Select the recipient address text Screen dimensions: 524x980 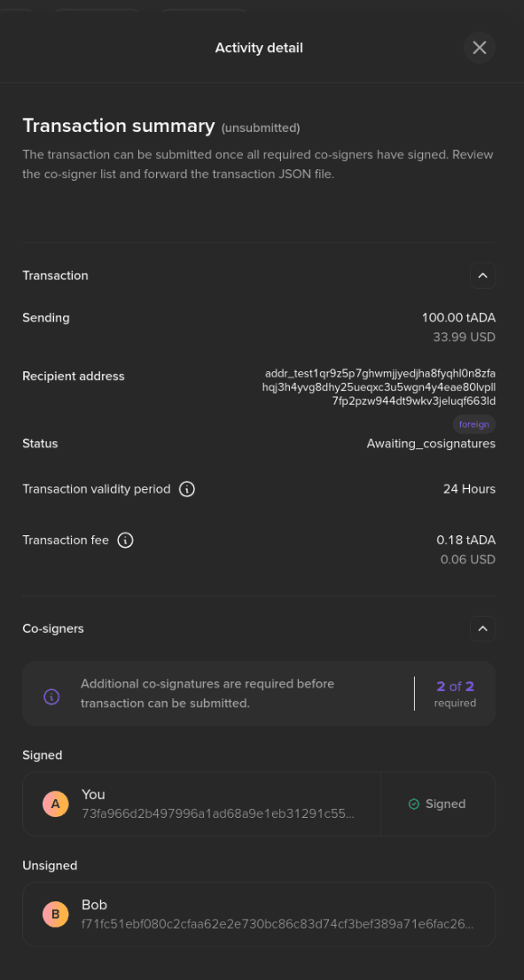379,387
